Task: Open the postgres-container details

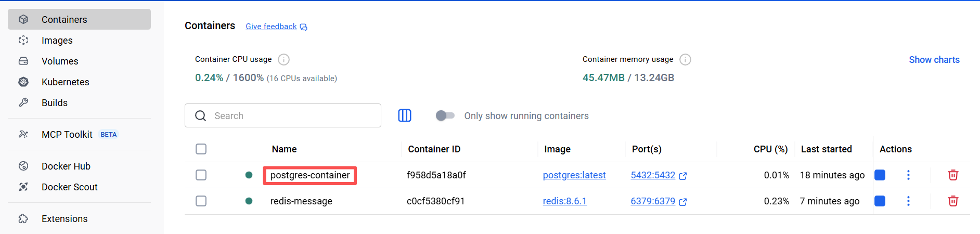Action: (x=310, y=175)
